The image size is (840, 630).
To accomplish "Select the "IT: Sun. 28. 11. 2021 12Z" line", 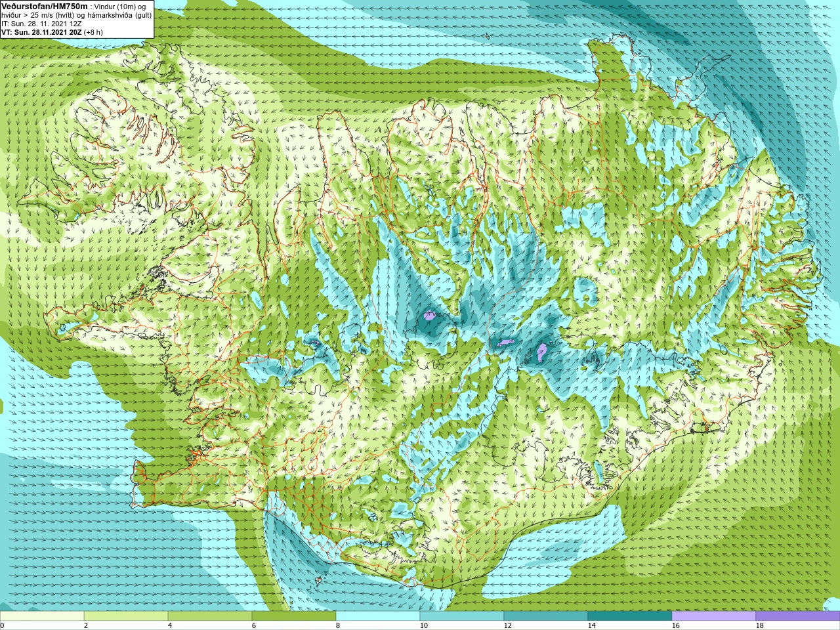I will 41,24.
